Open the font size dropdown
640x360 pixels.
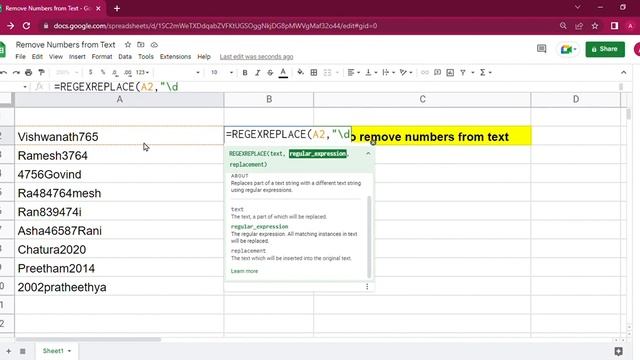pos(222,73)
